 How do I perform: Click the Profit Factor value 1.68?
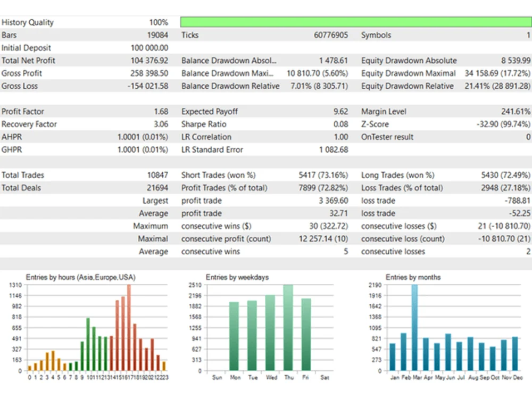(161, 111)
